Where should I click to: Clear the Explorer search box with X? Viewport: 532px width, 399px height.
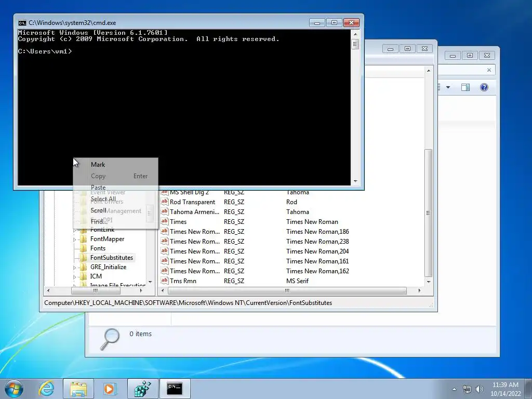489,70
